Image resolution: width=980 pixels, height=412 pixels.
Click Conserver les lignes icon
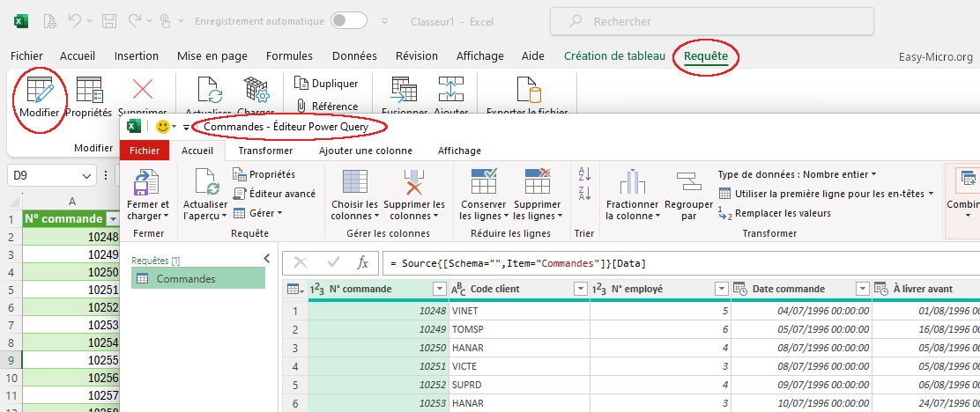point(484,183)
